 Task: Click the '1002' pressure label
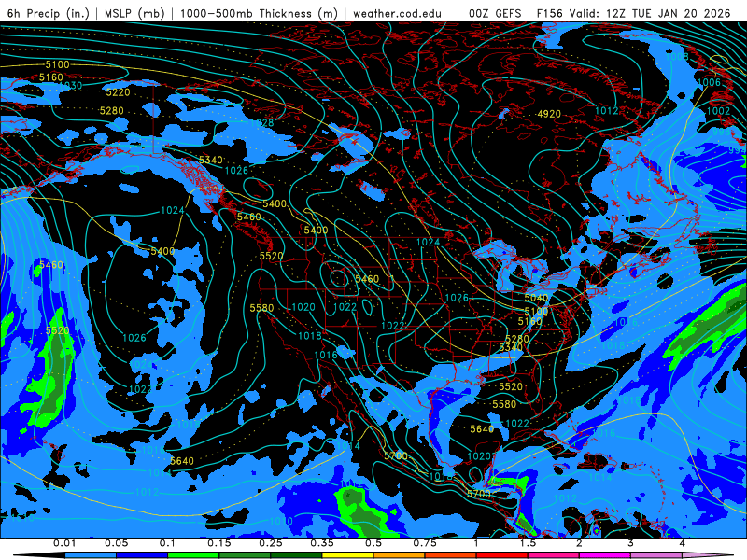[718, 110]
